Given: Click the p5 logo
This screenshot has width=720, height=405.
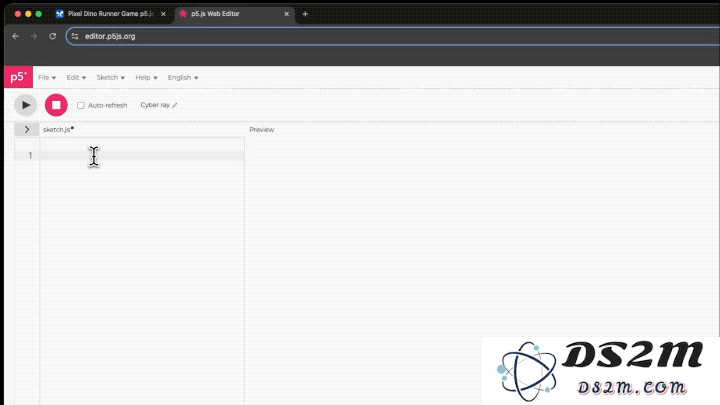Looking at the screenshot, I should point(18,77).
